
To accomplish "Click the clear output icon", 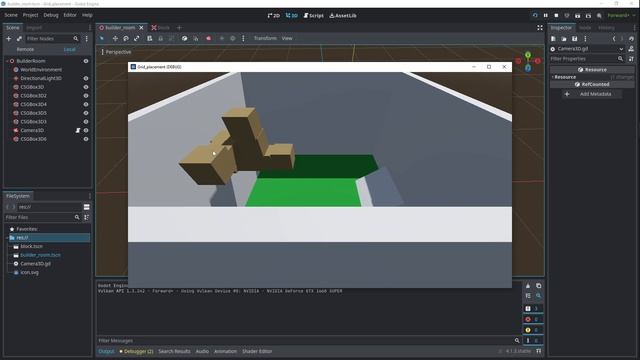I will tap(528, 286).
